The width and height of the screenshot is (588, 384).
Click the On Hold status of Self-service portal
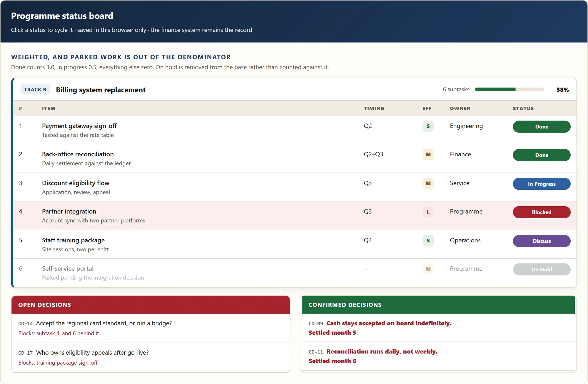pyautogui.click(x=542, y=269)
